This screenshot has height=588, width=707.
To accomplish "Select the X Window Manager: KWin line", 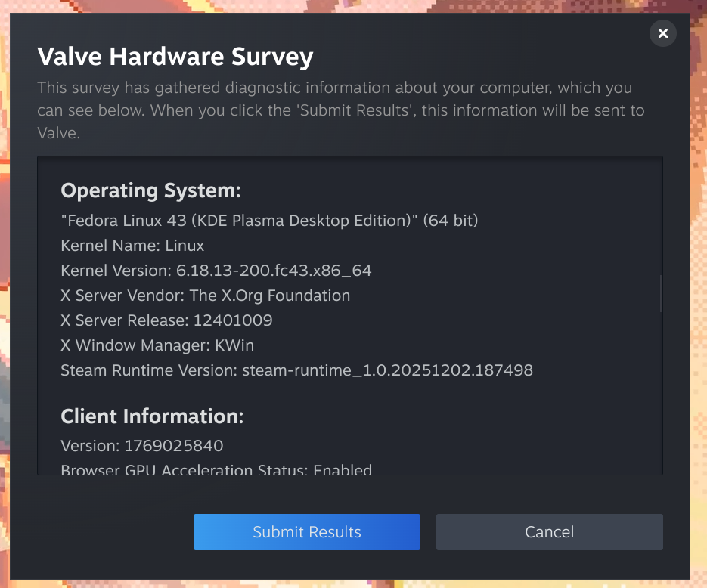I will tap(157, 345).
